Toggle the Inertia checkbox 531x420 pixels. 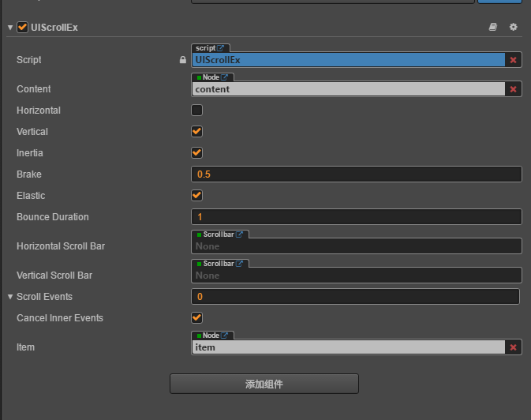click(x=196, y=153)
